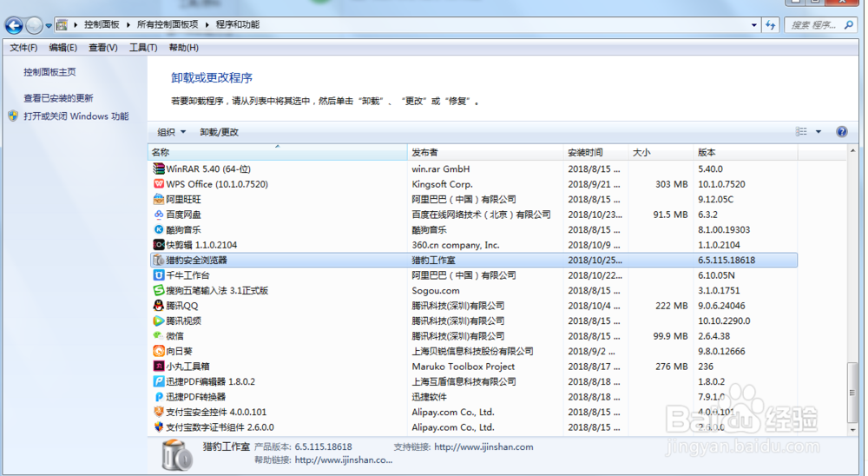868x476 pixels.
Task: Expand the address bar history dropdown
Action: 754,25
